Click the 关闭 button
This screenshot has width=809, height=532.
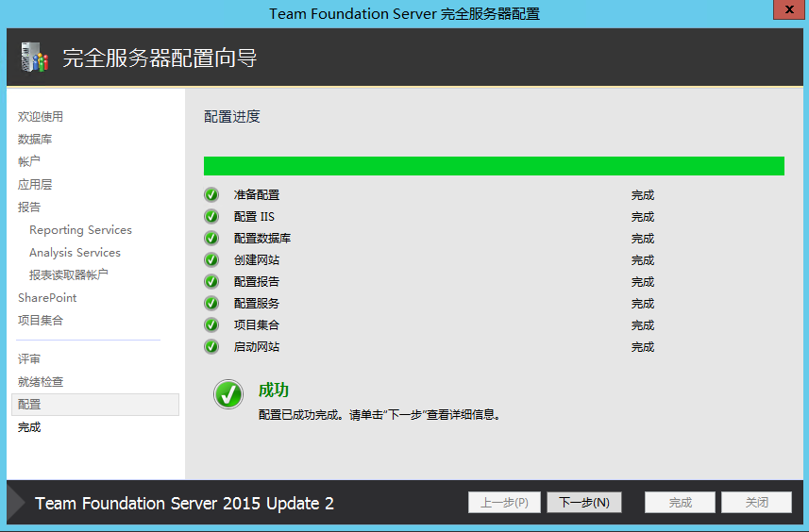(x=756, y=502)
